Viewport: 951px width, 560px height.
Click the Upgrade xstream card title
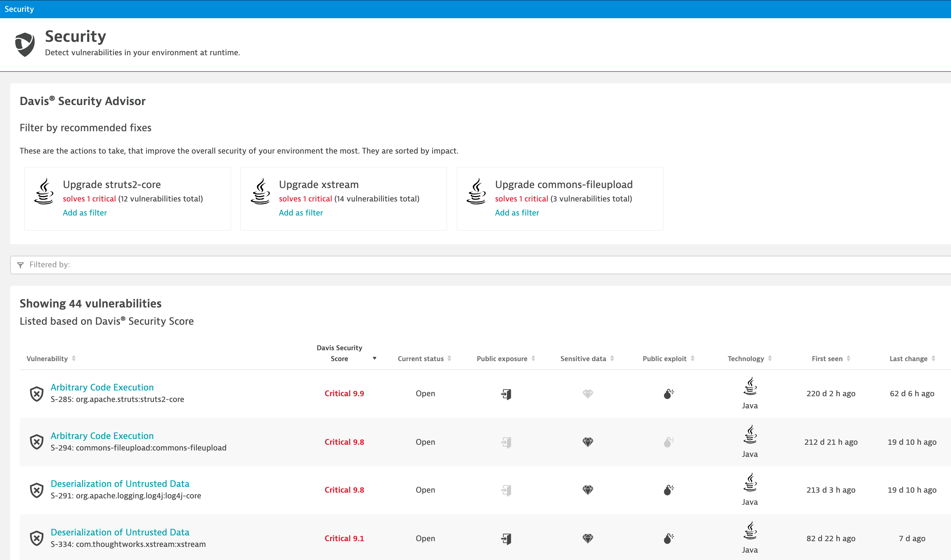(x=319, y=185)
